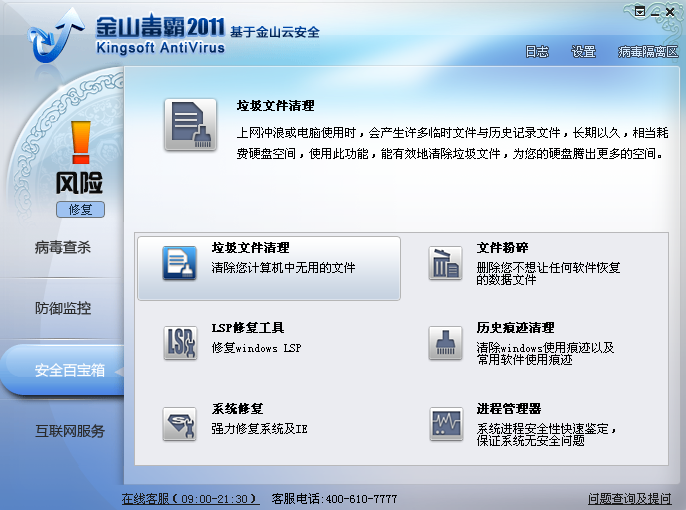Open the 系统修复 wrench icon

(x=179, y=424)
